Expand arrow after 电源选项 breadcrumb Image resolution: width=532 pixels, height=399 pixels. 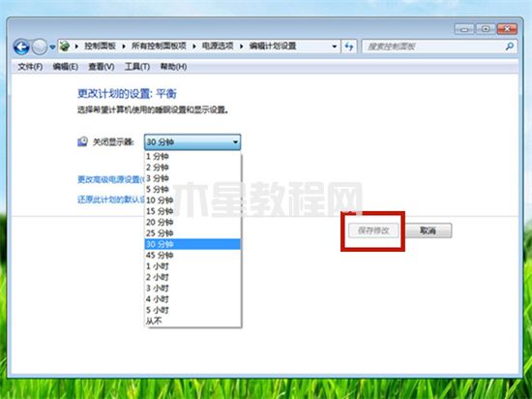[x=241, y=46]
